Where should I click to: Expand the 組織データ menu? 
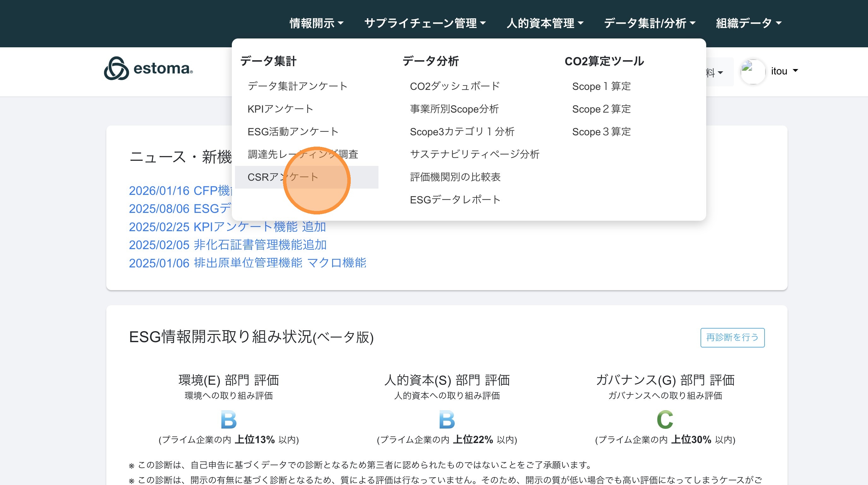click(x=748, y=23)
